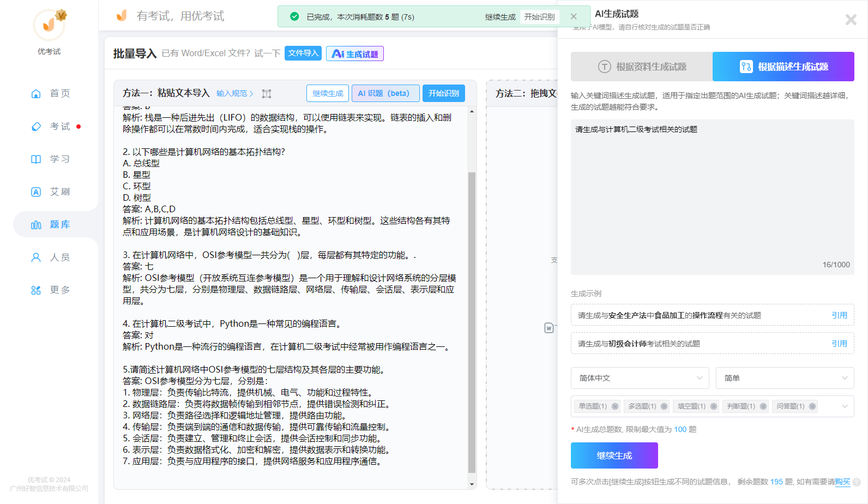
Task: Click 开始识别 button in the paste-import panel
Action: pos(444,93)
